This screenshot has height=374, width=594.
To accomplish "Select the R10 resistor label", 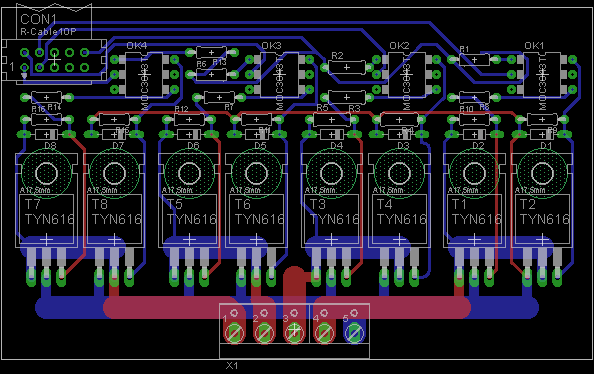I will [x=466, y=109].
